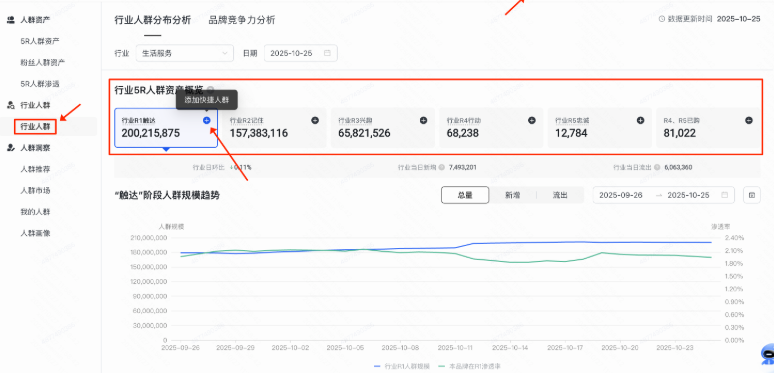774x373 pixels.
Task: Select the highlighted 行业人群 sidebar sub-item
Action: [35, 127]
